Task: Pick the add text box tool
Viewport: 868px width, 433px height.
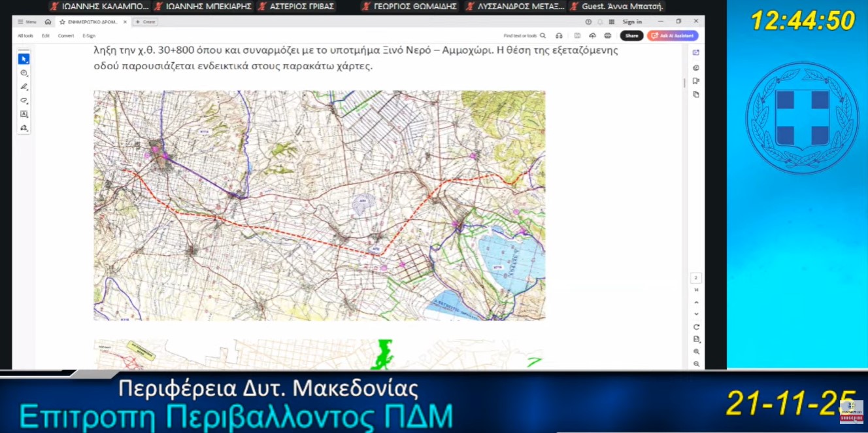Action: [24, 114]
